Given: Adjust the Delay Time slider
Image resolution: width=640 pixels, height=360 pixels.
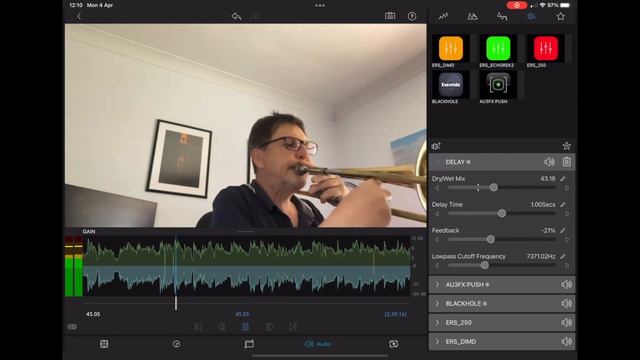Looking at the screenshot, I should (x=502, y=213).
